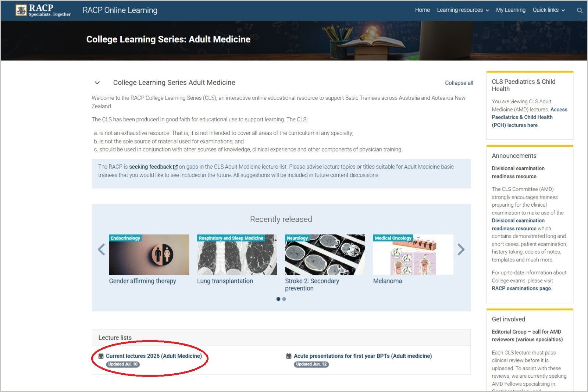This screenshot has height=392, width=588.
Task: Click Lecture lists heading
Action: pos(115,338)
